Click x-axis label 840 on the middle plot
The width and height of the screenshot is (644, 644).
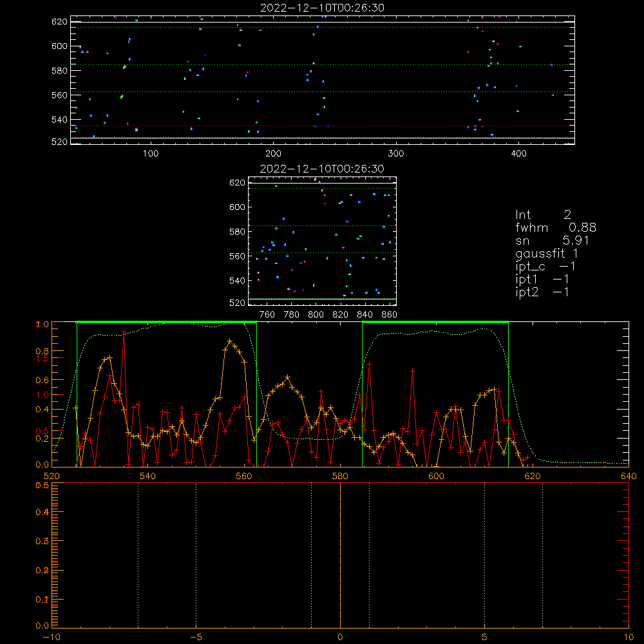pos(365,315)
